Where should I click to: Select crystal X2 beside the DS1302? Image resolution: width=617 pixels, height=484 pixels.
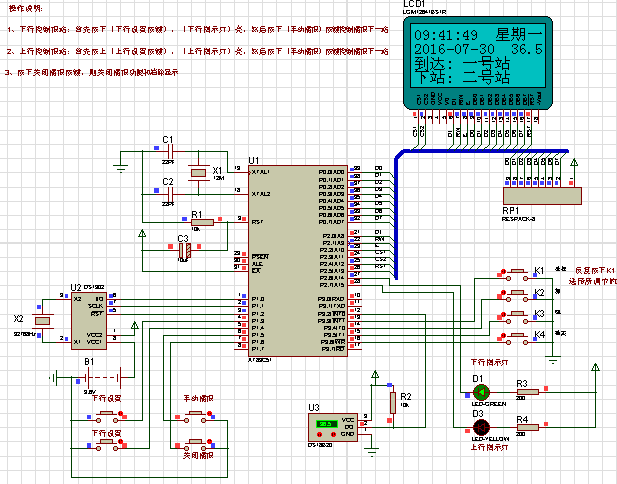(x=42, y=321)
